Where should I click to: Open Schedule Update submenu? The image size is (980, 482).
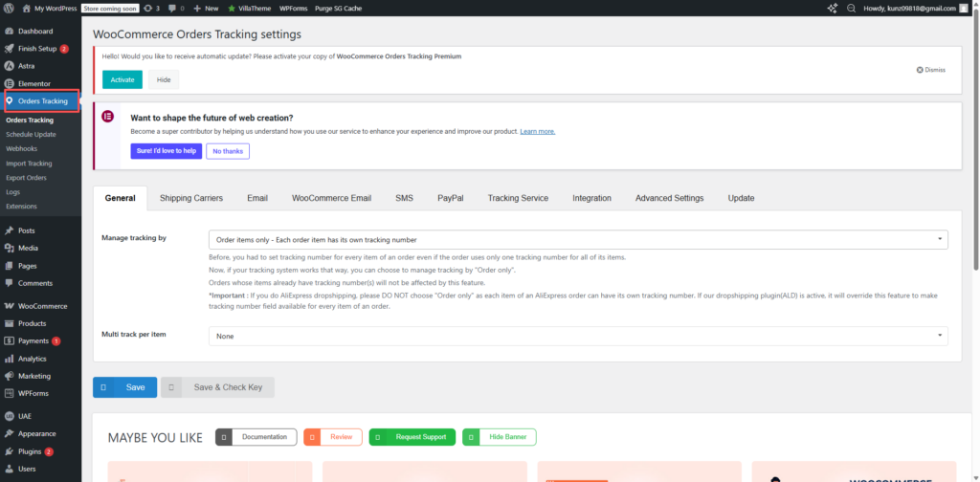[x=31, y=134]
